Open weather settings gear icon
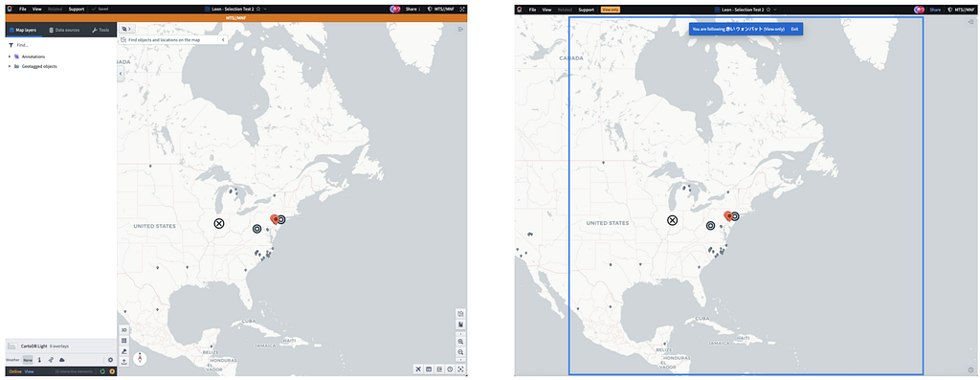The image size is (980, 380). pyautogui.click(x=111, y=360)
